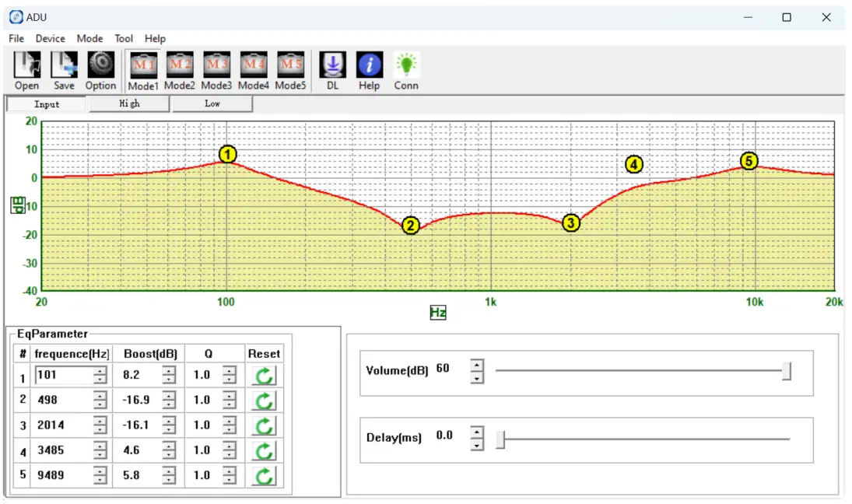Click the Delay(ms) slider thumb
Image resolution: width=852 pixels, height=504 pixels.
(x=500, y=439)
